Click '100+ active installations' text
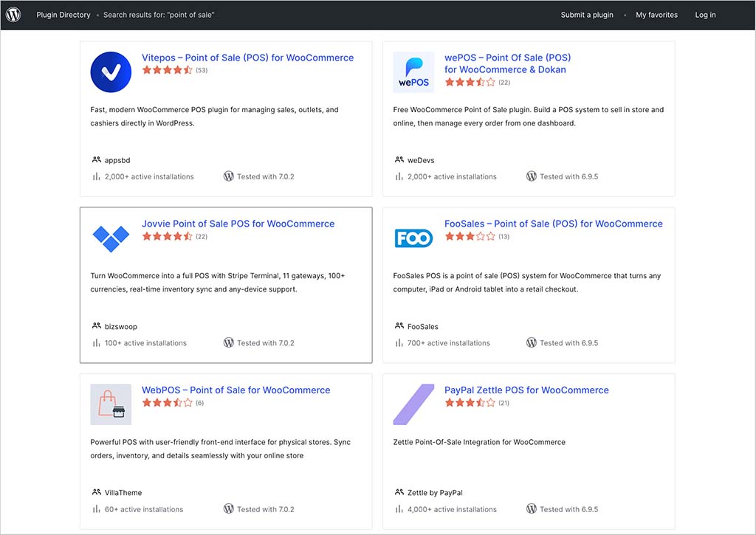The height and width of the screenshot is (535, 756). [145, 343]
